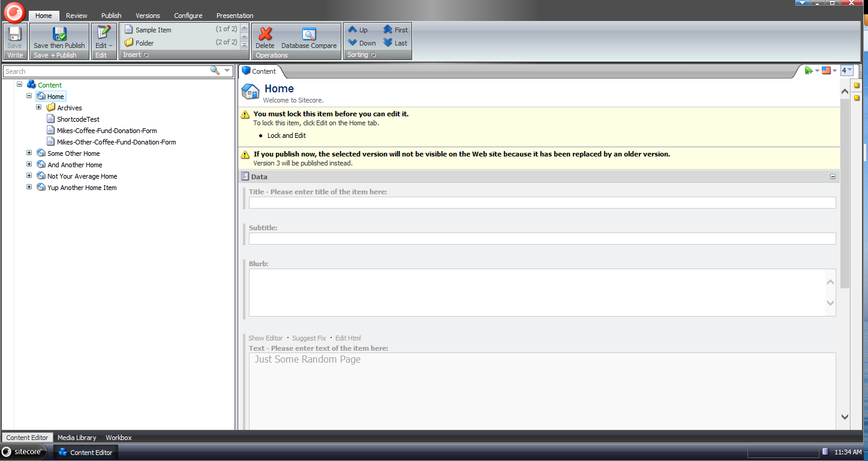This screenshot has width=868, height=461.
Task: Move item to First position
Action: click(x=395, y=30)
